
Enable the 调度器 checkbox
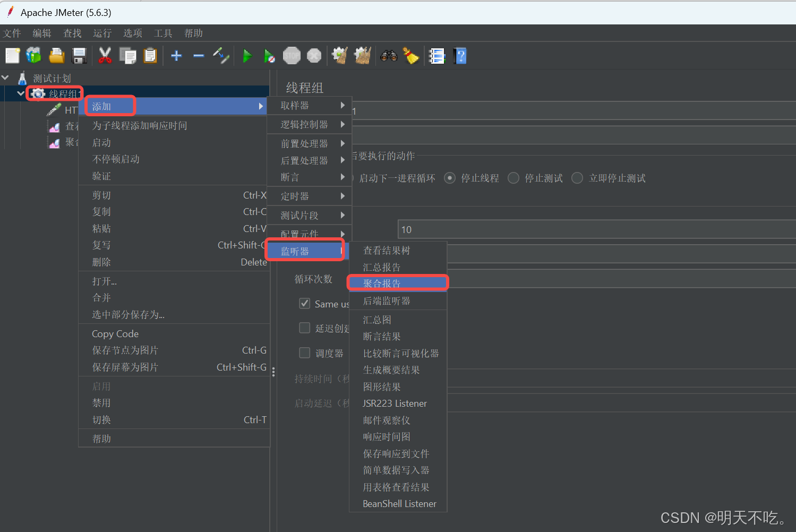305,353
